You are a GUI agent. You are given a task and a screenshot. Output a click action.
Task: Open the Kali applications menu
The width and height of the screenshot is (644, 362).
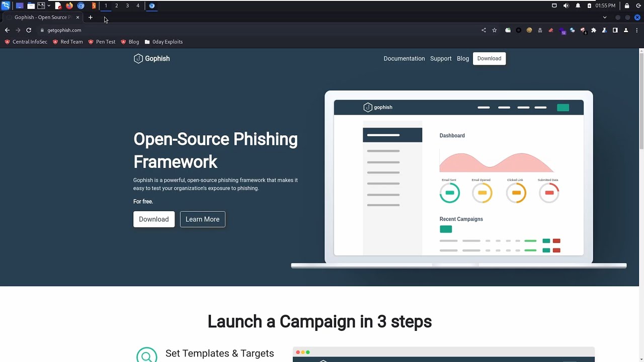click(6, 6)
